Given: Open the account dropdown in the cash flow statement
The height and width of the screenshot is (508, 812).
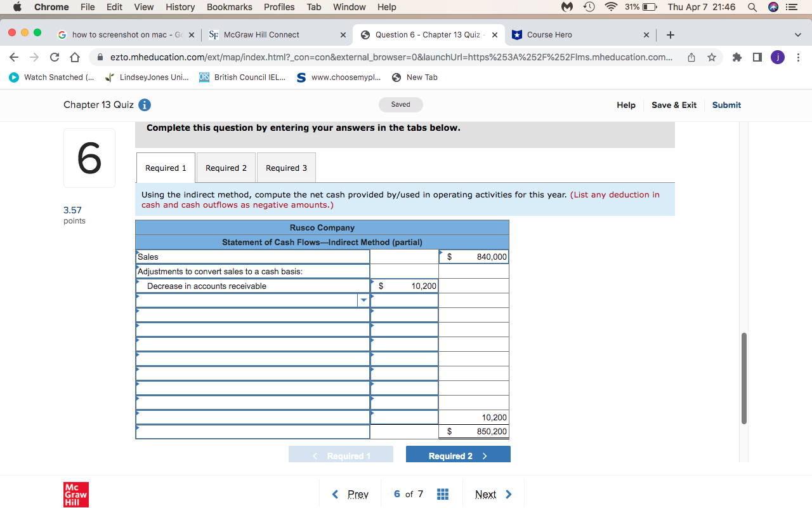Looking at the screenshot, I should click(363, 300).
